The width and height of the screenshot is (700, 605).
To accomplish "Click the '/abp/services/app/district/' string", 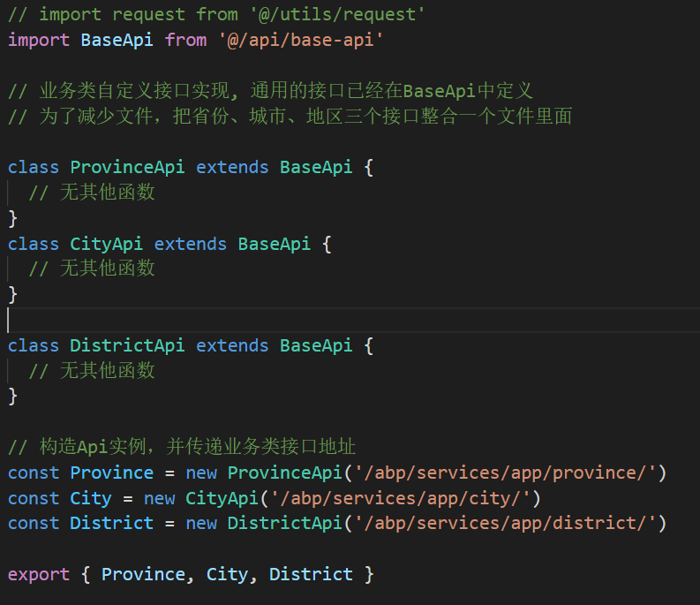I will coord(505,523).
